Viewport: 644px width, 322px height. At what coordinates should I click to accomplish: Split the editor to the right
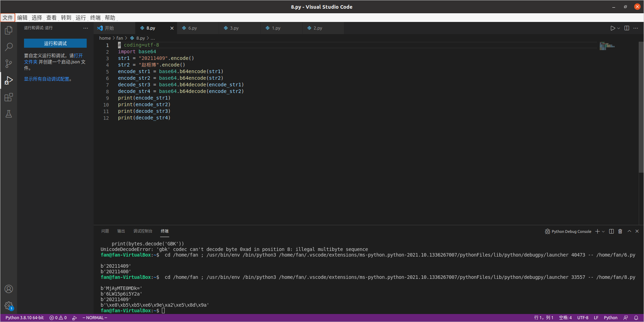(x=627, y=28)
